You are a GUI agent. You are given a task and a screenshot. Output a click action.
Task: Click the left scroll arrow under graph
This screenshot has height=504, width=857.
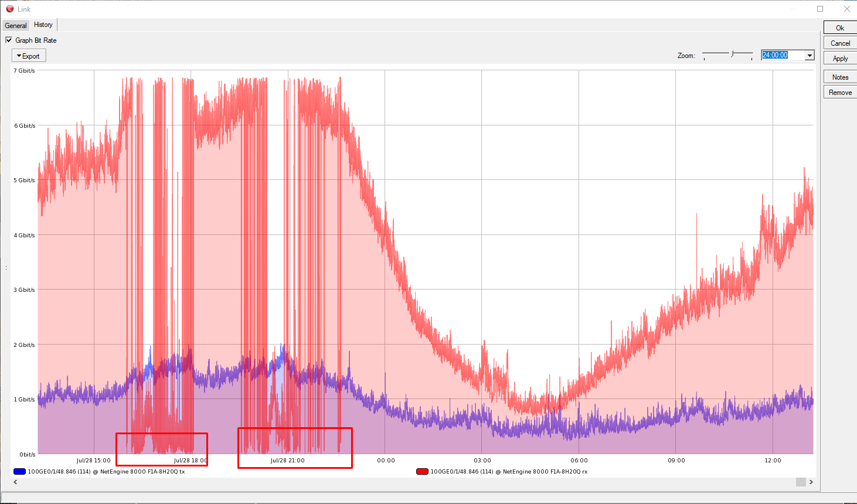click(x=15, y=482)
